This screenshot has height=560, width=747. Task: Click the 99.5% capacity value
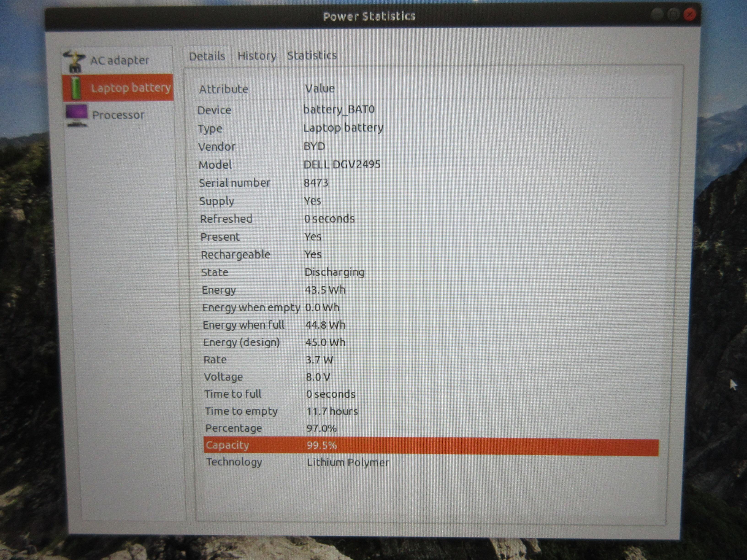click(322, 445)
